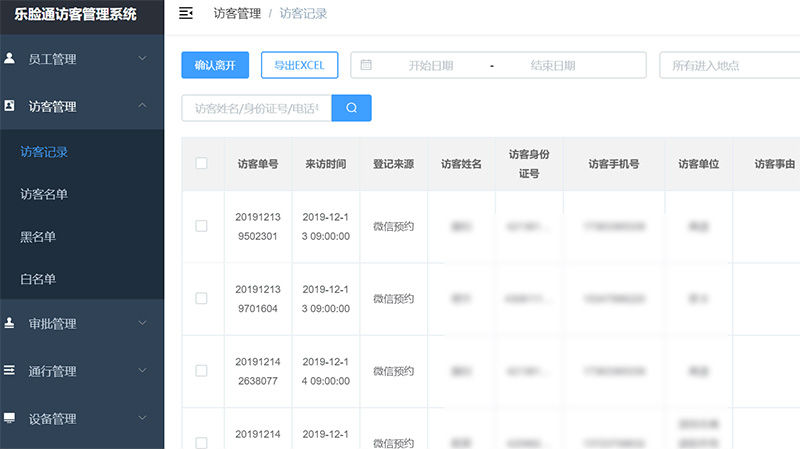Click the sidebar collapse hamburger icon
The height and width of the screenshot is (449, 800).
186,13
